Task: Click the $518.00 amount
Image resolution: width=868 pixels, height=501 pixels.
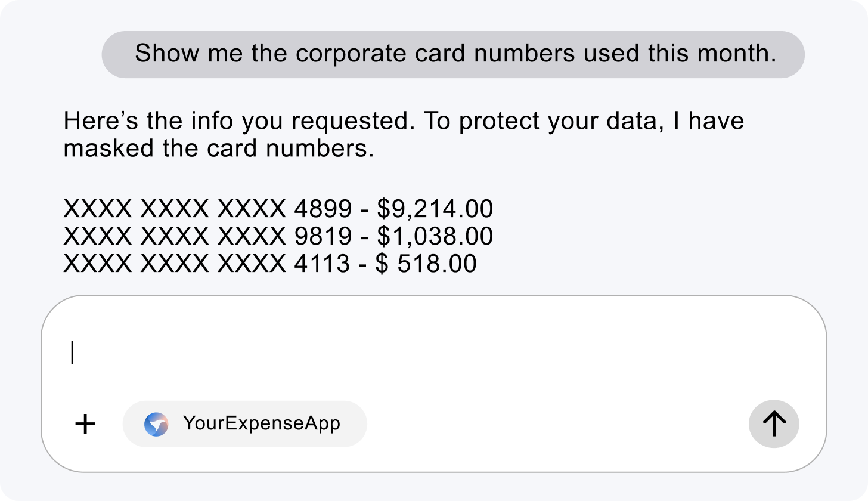Action: click(x=426, y=264)
